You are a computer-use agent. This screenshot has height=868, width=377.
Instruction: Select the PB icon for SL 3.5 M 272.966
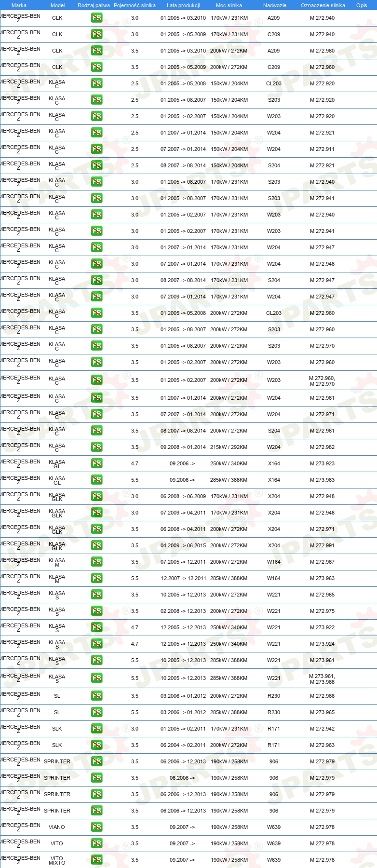tap(96, 696)
